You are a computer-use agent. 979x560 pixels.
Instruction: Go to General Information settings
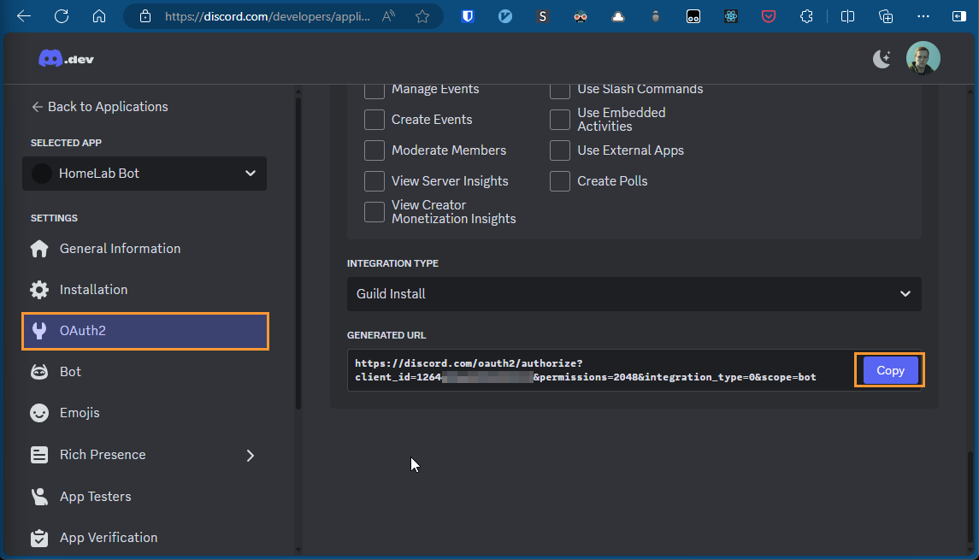pos(120,249)
